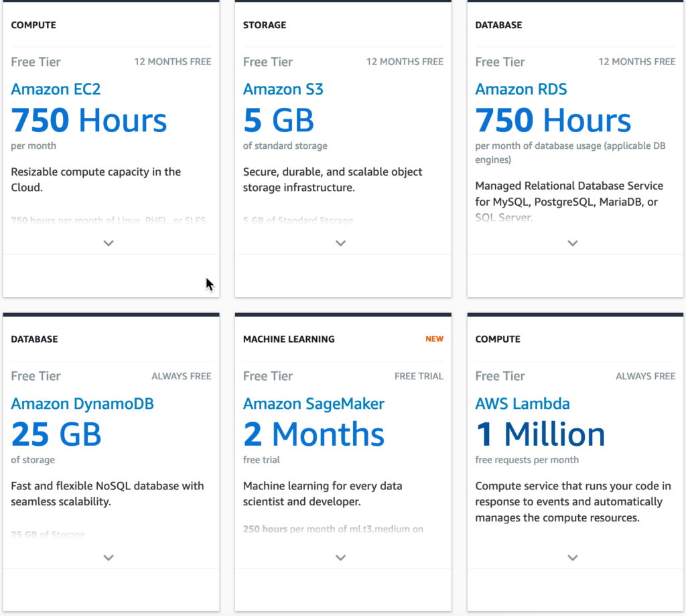The image size is (686, 616).
Task: Click the 25 GB DynamoDB storage figure
Action: point(56,435)
